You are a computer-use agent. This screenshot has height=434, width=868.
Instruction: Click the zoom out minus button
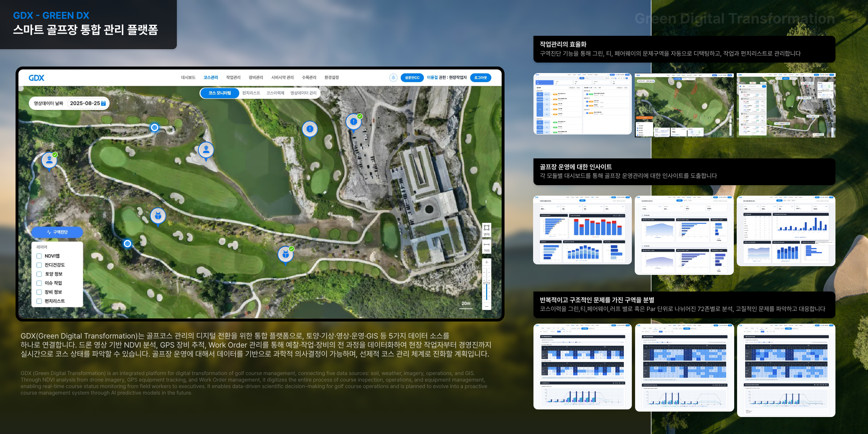point(486,306)
